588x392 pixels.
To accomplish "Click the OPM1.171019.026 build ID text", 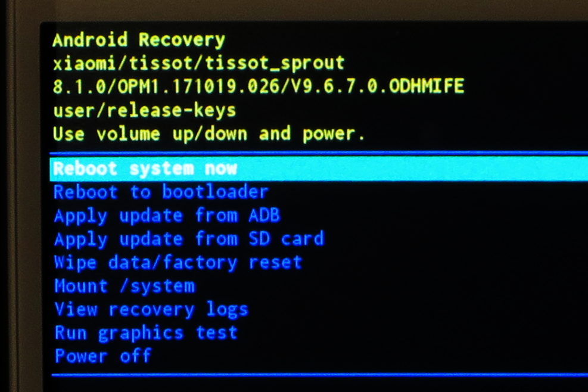I will coord(193,86).
